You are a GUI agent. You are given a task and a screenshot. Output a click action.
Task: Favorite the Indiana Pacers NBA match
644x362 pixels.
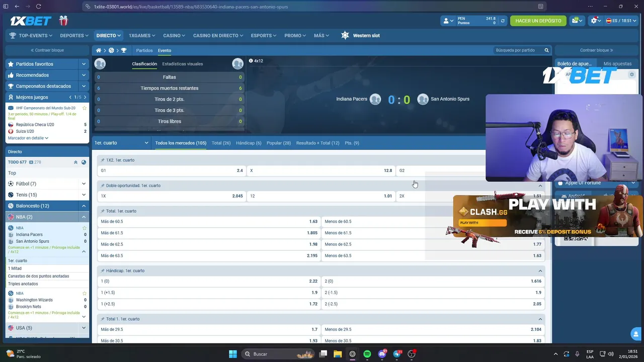pos(85,228)
